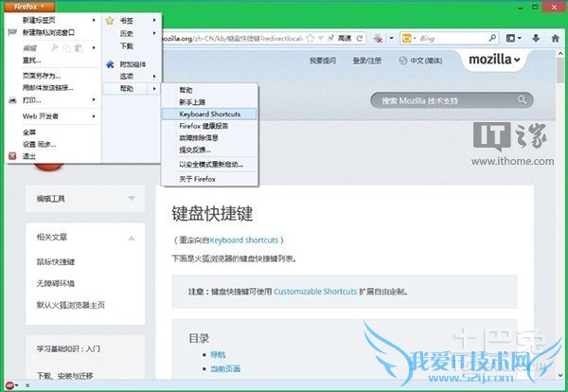
Task: Select 查找... in the Firefox menu
Action: pyautogui.click(x=31, y=61)
